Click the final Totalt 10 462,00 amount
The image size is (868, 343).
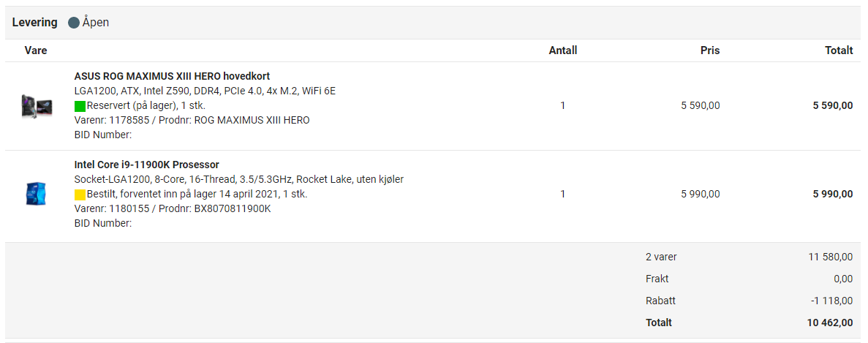[830, 323]
